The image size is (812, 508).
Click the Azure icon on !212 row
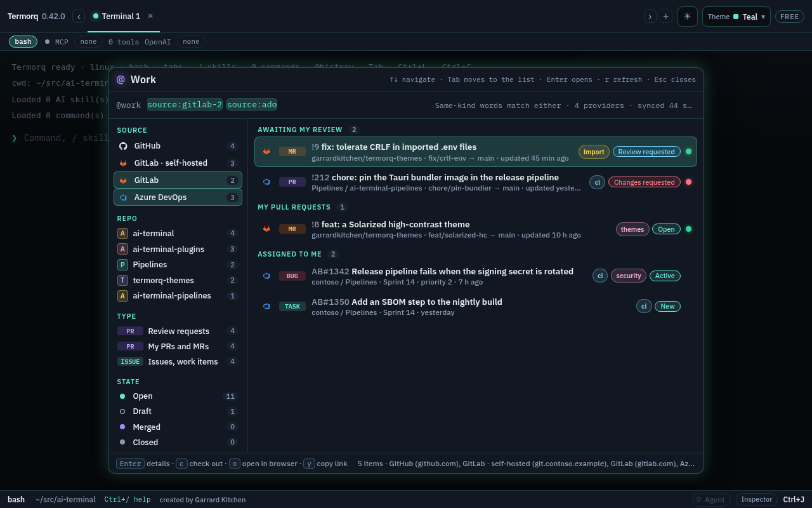tap(266, 182)
